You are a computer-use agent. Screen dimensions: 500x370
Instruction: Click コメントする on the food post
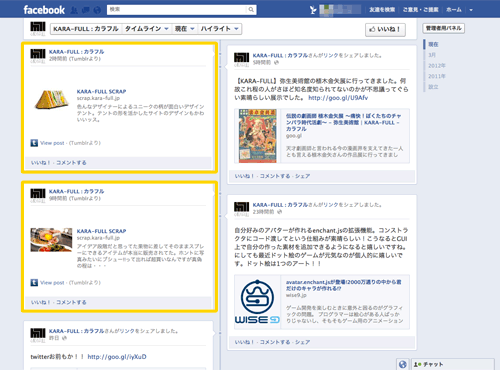pos(71,302)
